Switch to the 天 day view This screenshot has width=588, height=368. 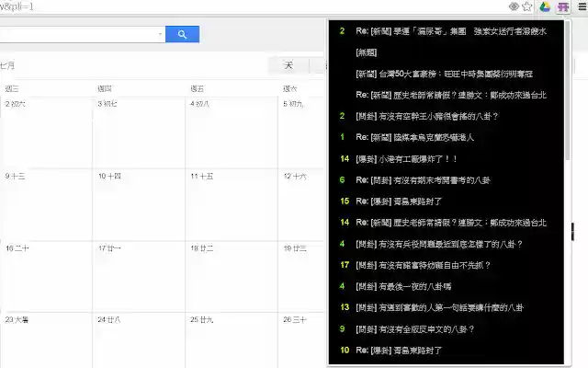point(288,65)
